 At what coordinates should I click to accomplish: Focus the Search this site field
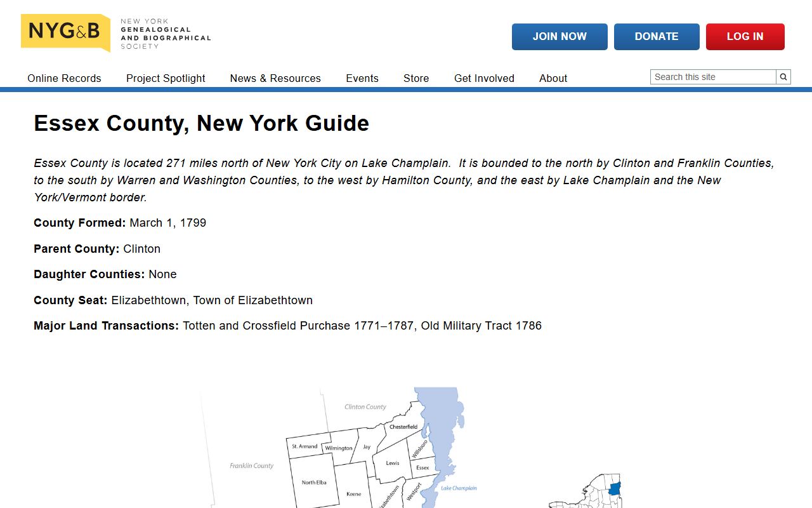(713, 77)
